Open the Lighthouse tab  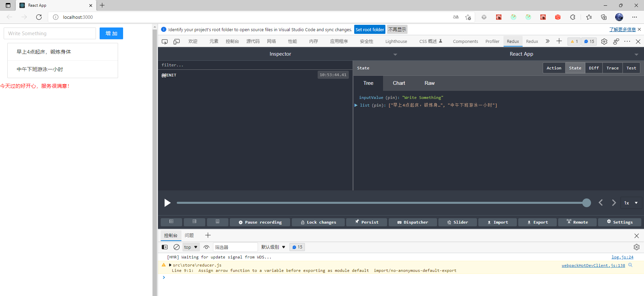(x=396, y=42)
